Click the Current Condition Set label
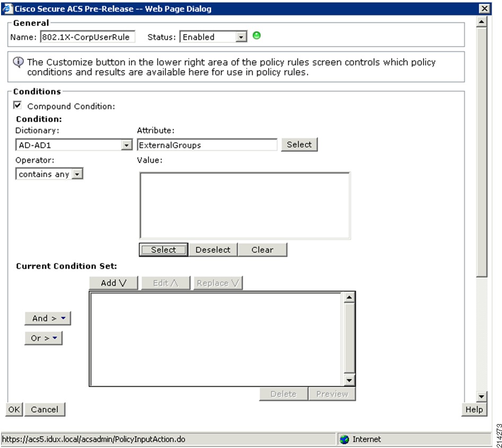Viewport: 502px width, 448px height. [x=67, y=266]
